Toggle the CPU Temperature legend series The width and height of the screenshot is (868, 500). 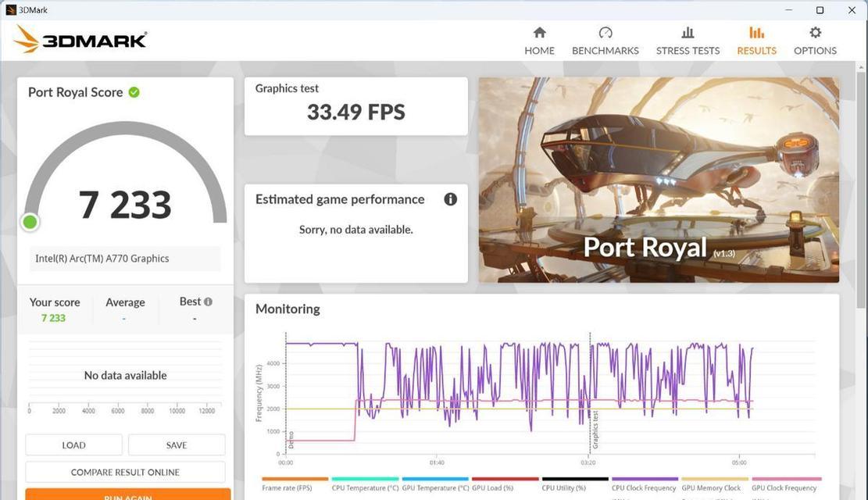[x=365, y=484]
